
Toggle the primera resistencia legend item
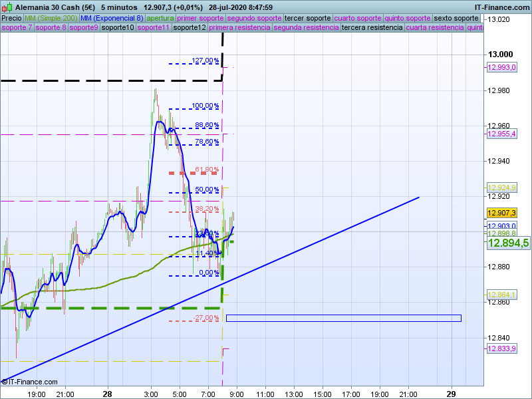[239, 28]
